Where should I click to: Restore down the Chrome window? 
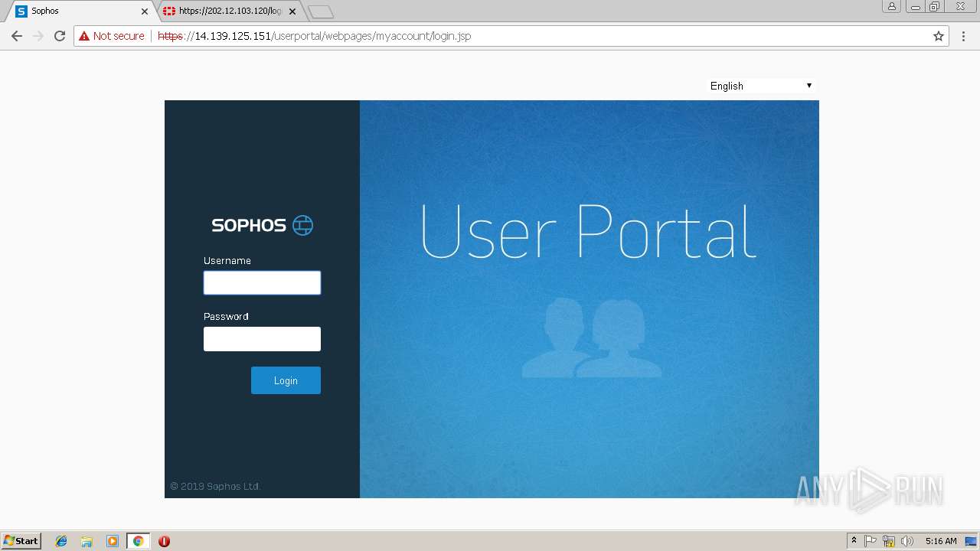pyautogui.click(x=935, y=6)
